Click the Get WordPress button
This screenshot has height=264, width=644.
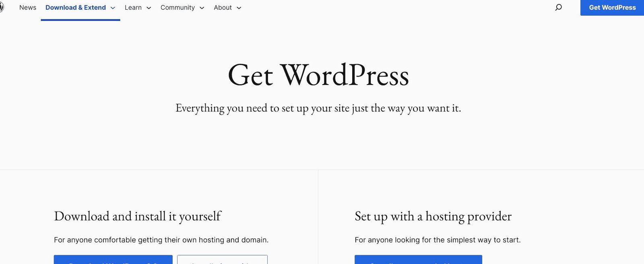612,8
